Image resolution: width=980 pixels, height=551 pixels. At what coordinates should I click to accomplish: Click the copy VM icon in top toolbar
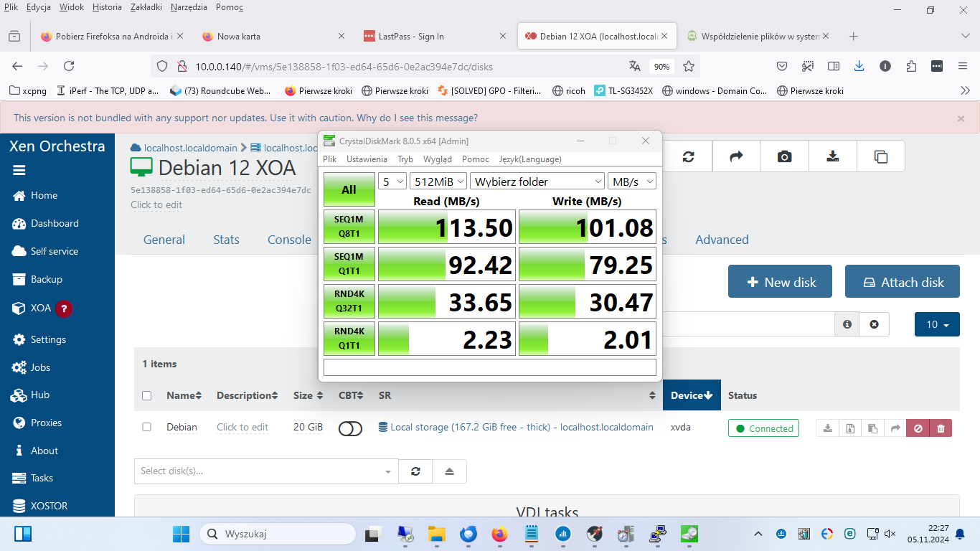(880, 156)
